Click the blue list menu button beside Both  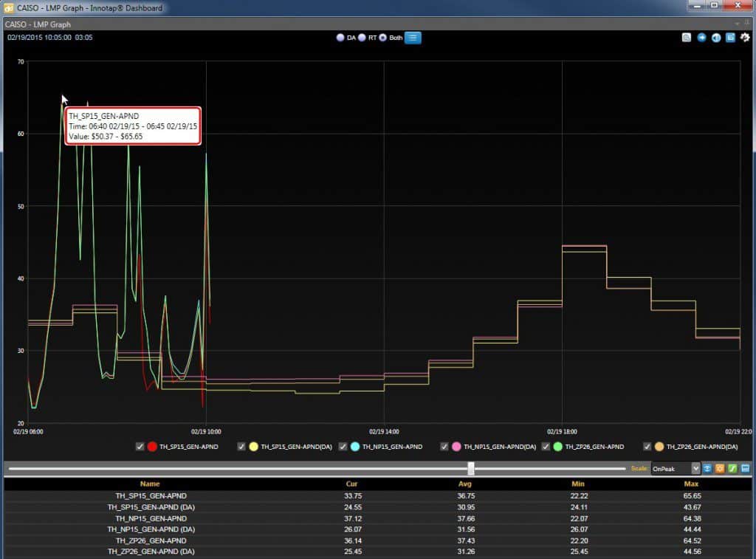click(x=413, y=38)
